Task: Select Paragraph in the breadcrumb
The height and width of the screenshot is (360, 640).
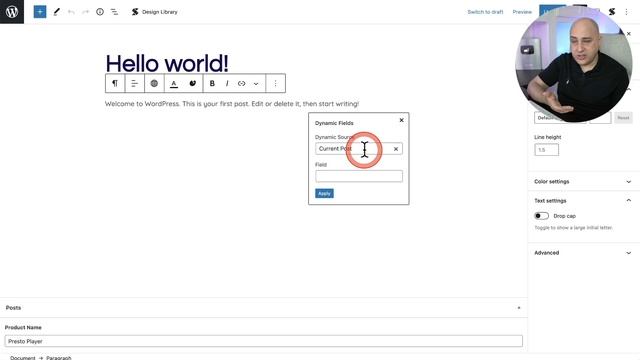Action: [59, 358]
